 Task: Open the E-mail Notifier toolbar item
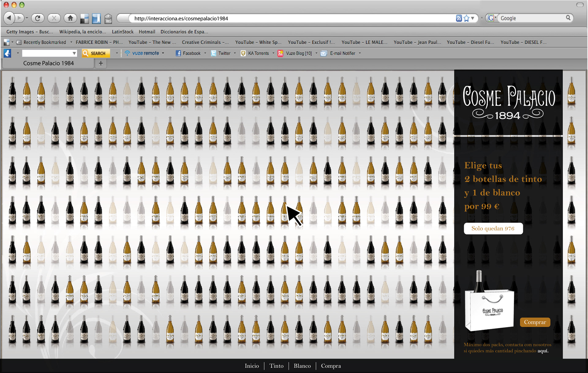click(x=338, y=53)
